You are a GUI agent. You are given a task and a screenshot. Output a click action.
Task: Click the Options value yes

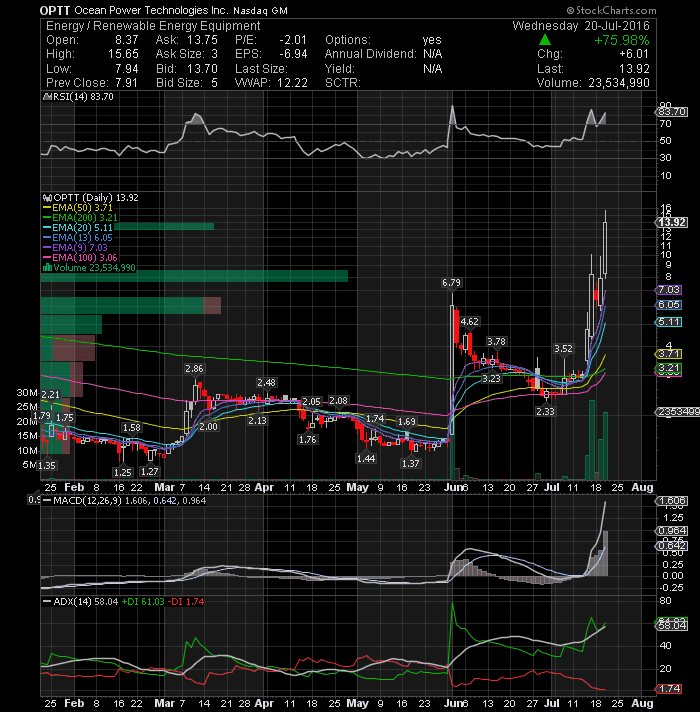(x=432, y=40)
